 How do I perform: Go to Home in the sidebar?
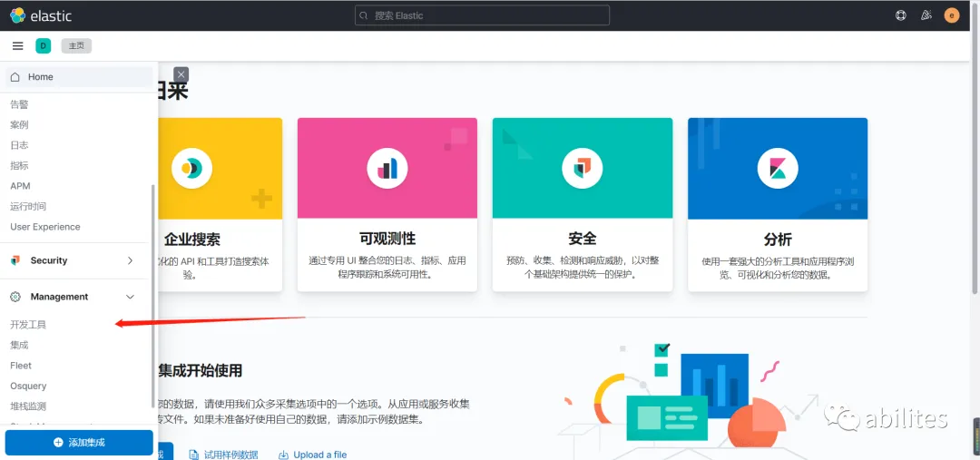[79, 77]
